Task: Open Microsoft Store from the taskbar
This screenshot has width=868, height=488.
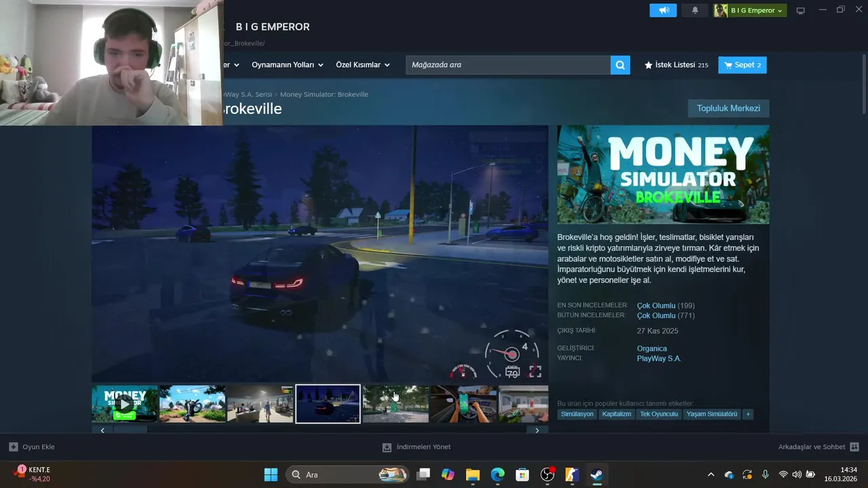Action: tap(522, 474)
